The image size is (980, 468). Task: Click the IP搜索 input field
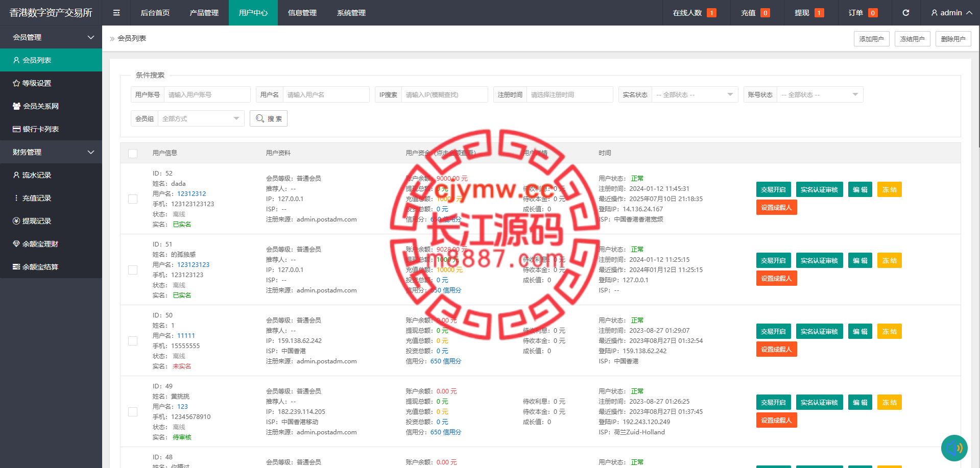445,94
